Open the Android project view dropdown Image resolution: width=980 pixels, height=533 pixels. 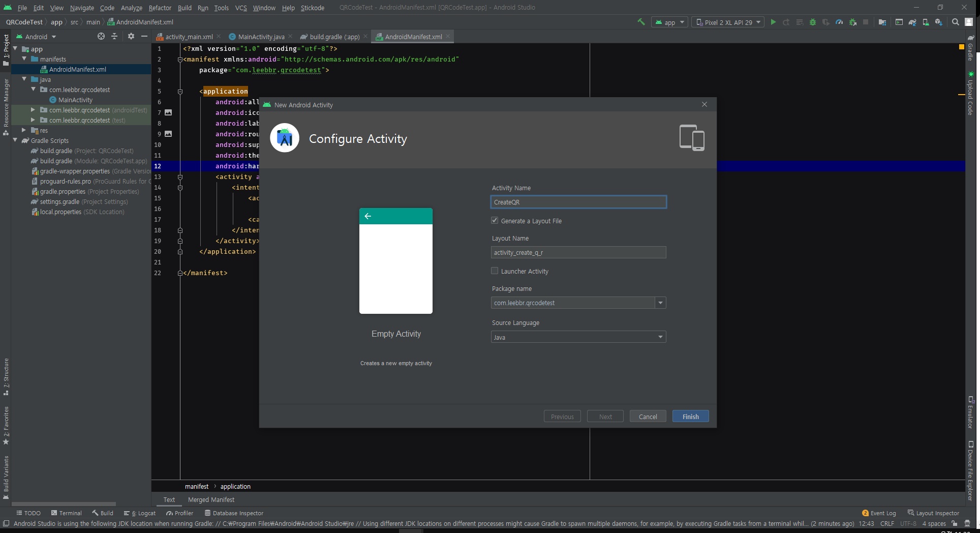pyautogui.click(x=36, y=37)
